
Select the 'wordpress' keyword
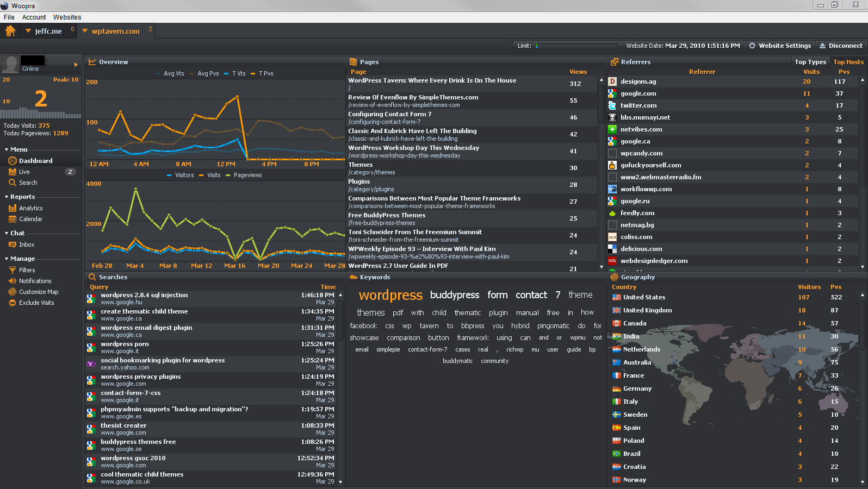(390, 295)
